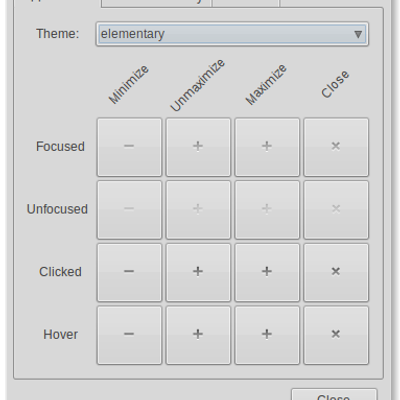Click the Hover-state Unmaximize icon
The height and width of the screenshot is (400, 400).
198,335
